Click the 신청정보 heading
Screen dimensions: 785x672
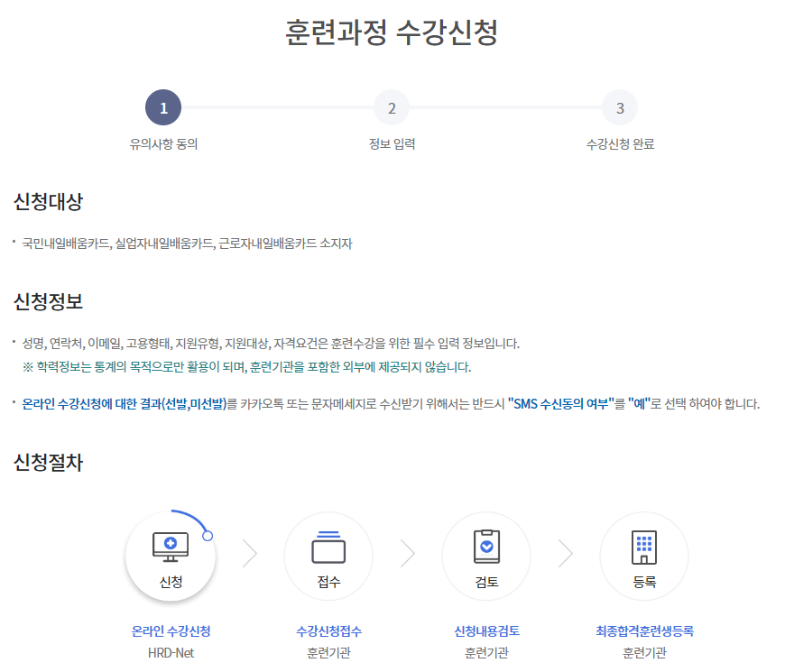[48, 301]
